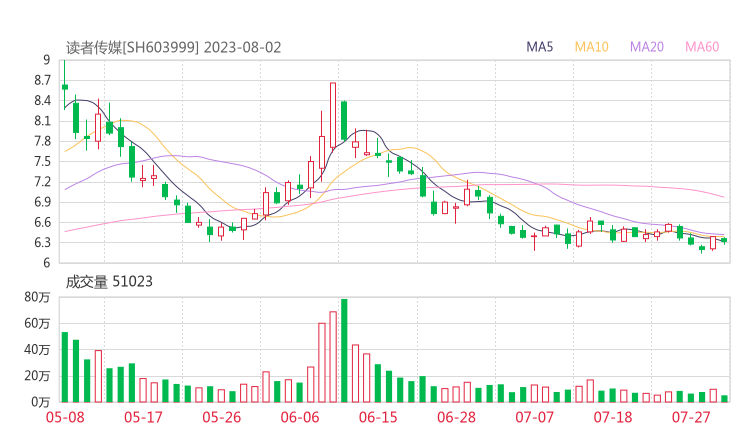
Task: Click the 05-17 date label
Action: click(143, 417)
